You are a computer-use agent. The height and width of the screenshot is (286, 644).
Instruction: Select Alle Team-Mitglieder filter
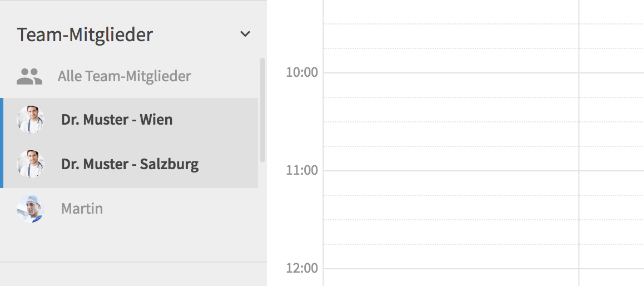pyautogui.click(x=124, y=76)
